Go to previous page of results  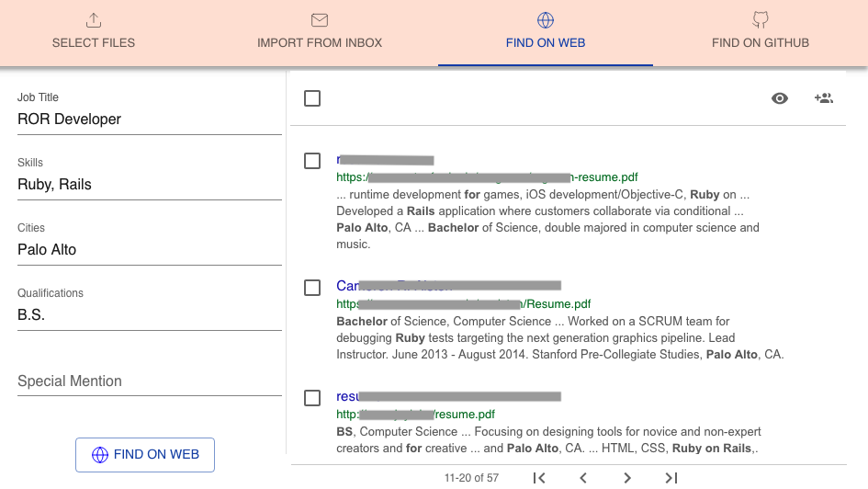(583, 478)
